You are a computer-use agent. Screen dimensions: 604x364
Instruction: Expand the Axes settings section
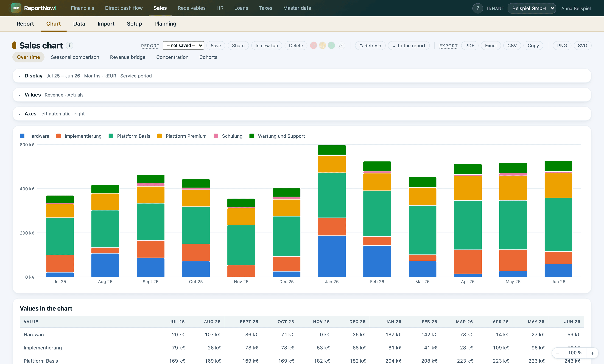(x=302, y=114)
